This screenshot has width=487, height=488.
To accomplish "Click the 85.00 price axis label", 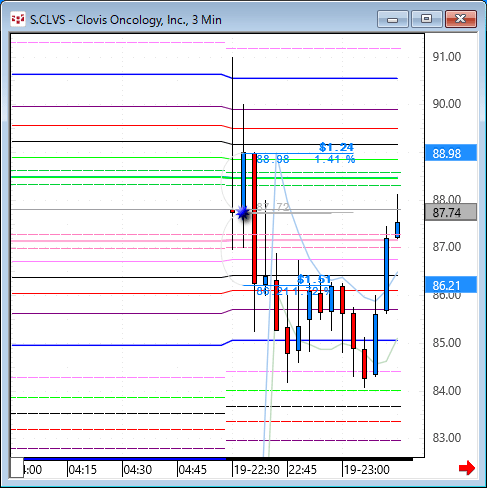I will (446, 342).
